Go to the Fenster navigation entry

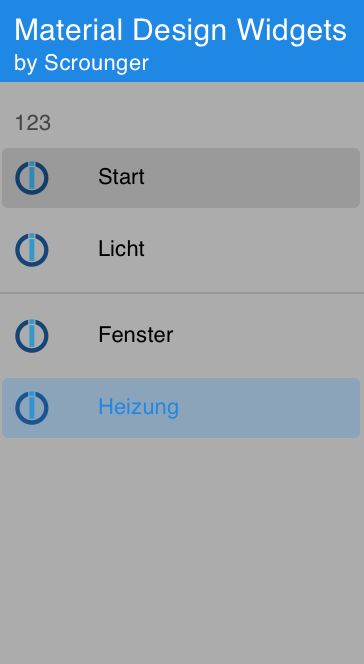pyautogui.click(x=181, y=335)
